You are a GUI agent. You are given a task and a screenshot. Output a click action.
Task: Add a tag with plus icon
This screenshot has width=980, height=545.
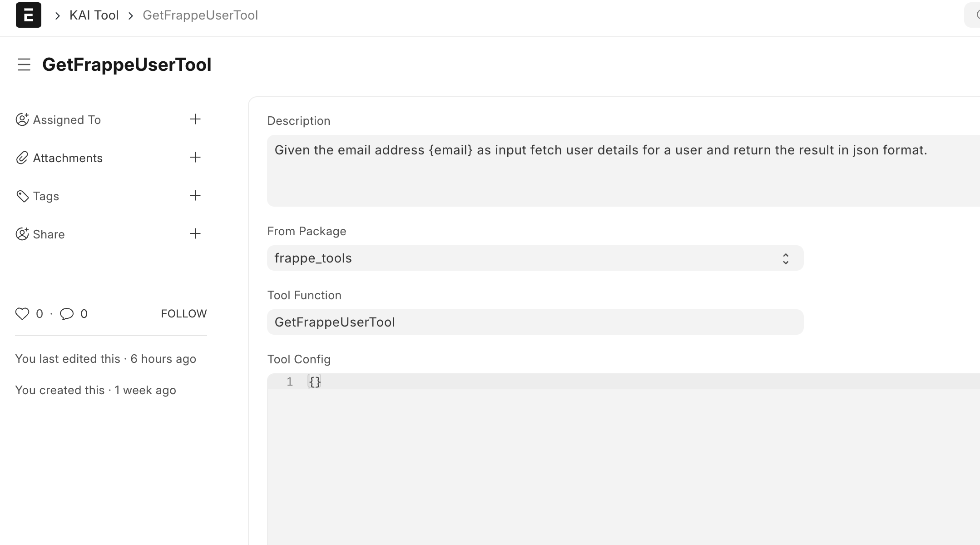(x=195, y=196)
